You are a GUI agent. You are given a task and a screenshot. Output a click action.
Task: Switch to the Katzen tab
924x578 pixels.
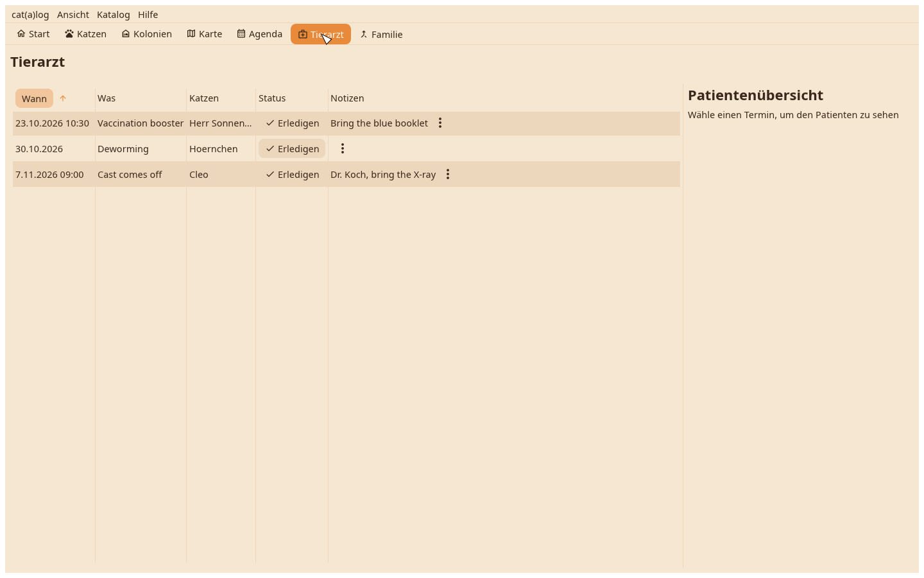(x=85, y=34)
